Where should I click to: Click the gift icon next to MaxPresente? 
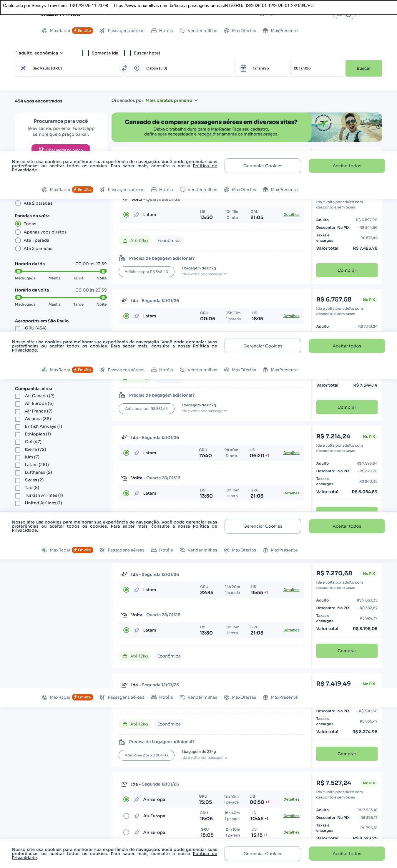click(x=265, y=31)
